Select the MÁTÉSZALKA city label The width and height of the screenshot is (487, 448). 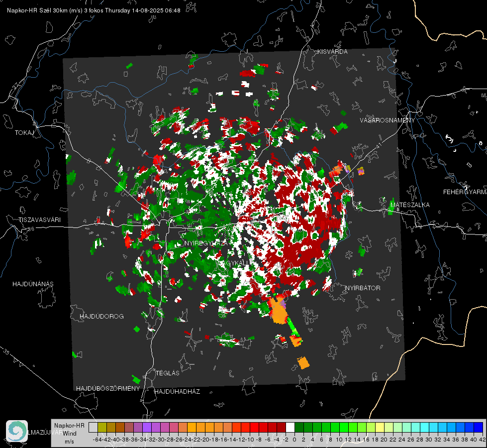(x=410, y=205)
